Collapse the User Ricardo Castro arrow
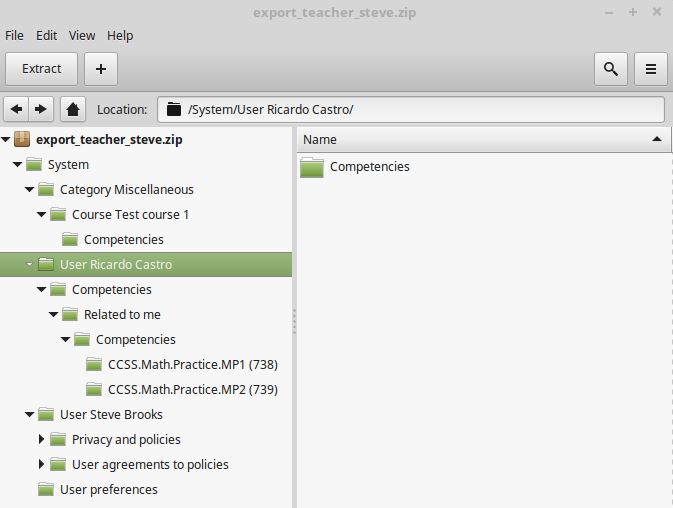 pyautogui.click(x=29, y=264)
